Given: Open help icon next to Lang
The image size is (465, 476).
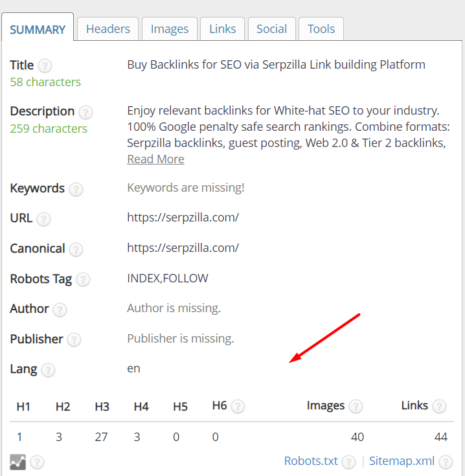Looking at the screenshot, I should pos(48,370).
